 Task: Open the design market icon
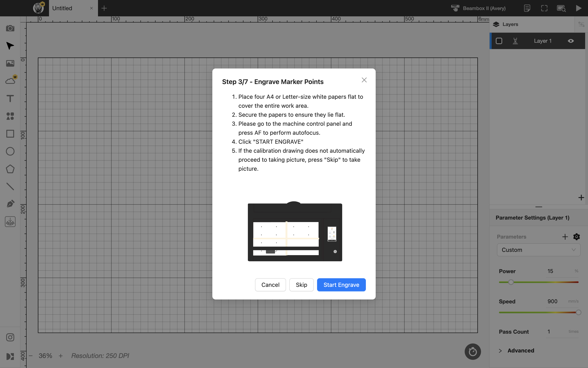[10, 356]
